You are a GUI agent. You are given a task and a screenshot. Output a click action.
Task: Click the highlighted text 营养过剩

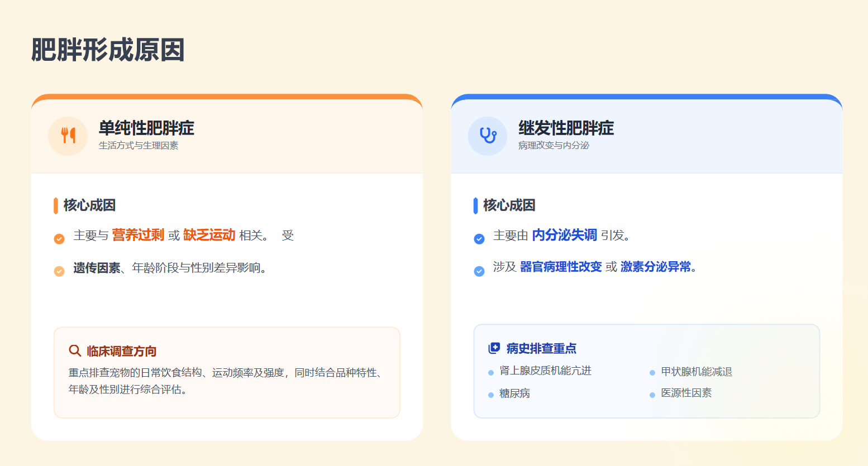(x=138, y=235)
